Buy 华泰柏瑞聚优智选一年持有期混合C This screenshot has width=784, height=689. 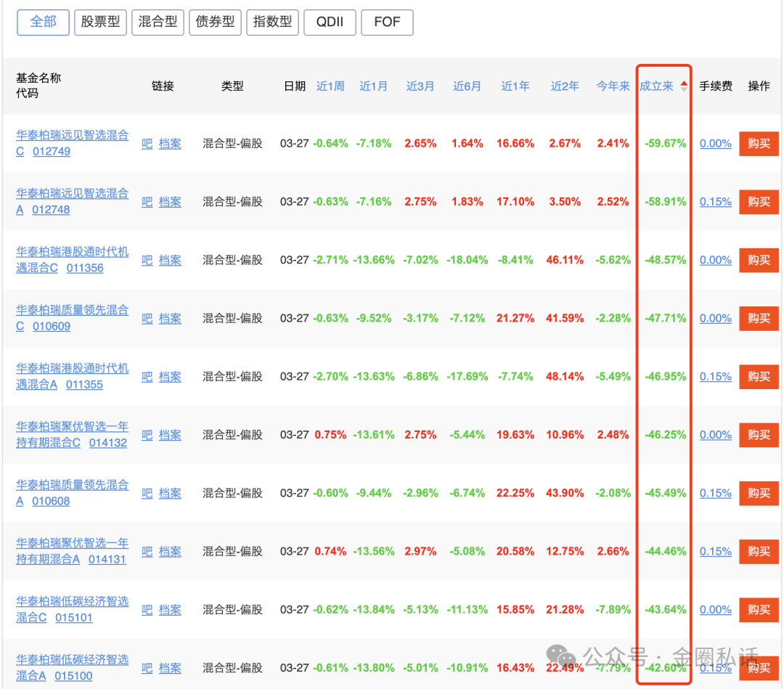tap(759, 435)
